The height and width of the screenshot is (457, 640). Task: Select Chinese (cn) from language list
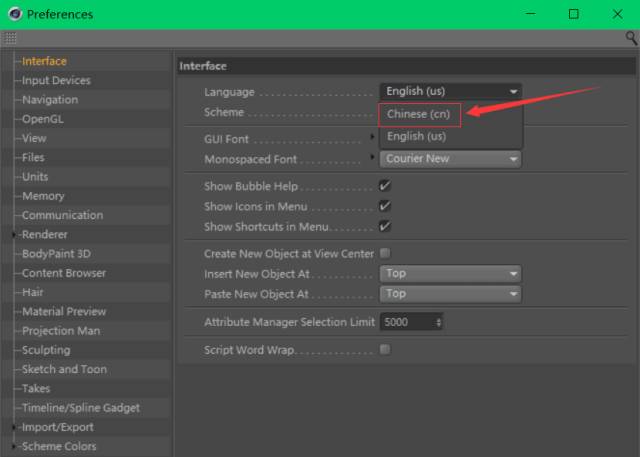tap(419, 114)
